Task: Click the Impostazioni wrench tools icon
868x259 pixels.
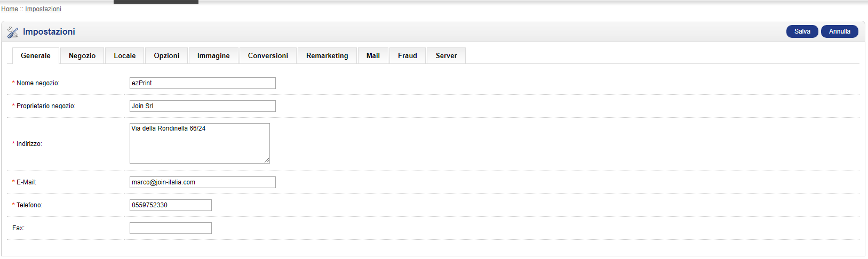Action: tap(13, 32)
